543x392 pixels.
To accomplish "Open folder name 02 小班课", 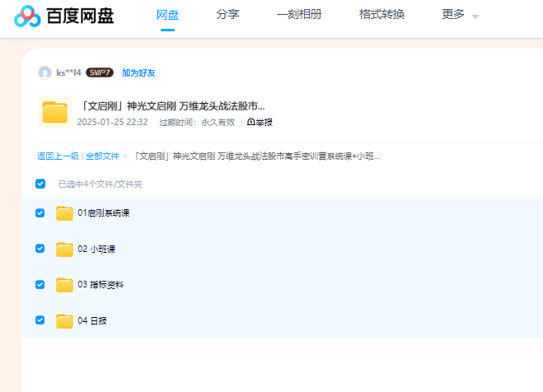I will [x=96, y=249].
